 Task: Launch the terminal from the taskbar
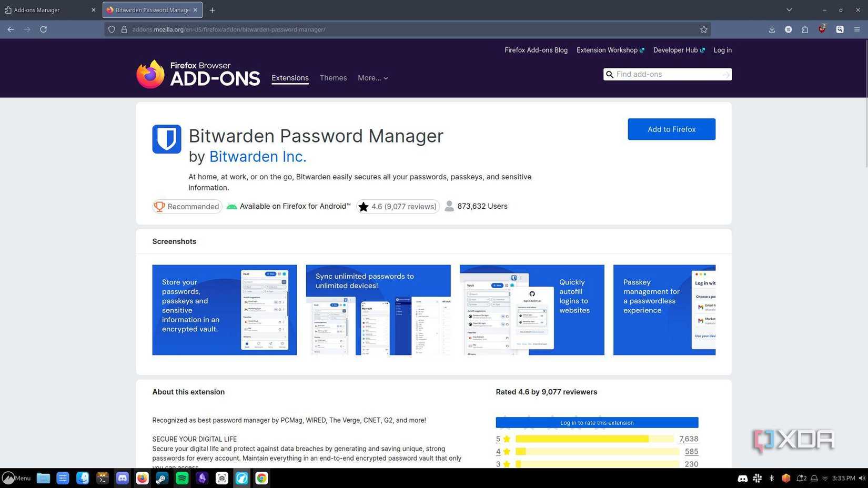(x=103, y=478)
